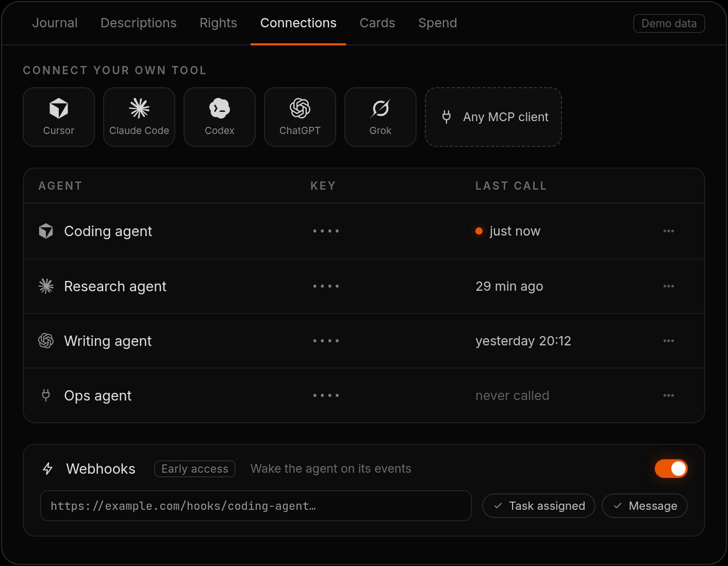Focus the webhook URL input field
The image size is (728, 566).
[x=256, y=506]
